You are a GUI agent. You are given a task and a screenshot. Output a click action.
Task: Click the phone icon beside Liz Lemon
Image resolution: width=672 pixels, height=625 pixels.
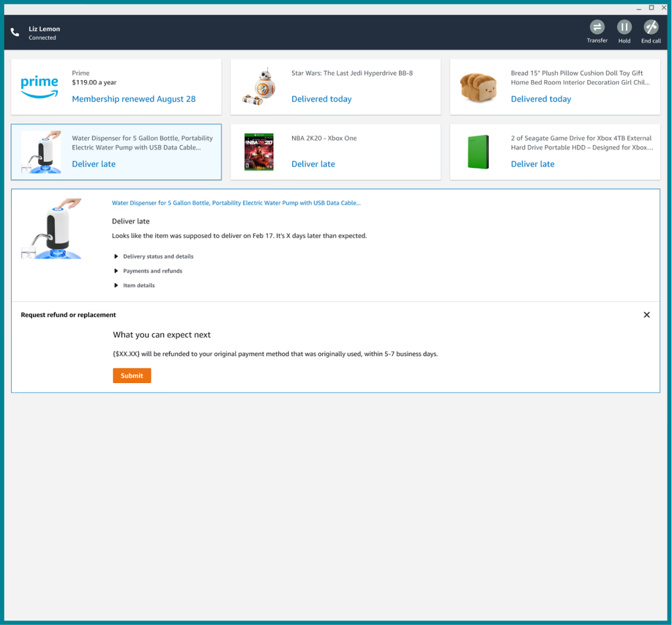[15, 32]
